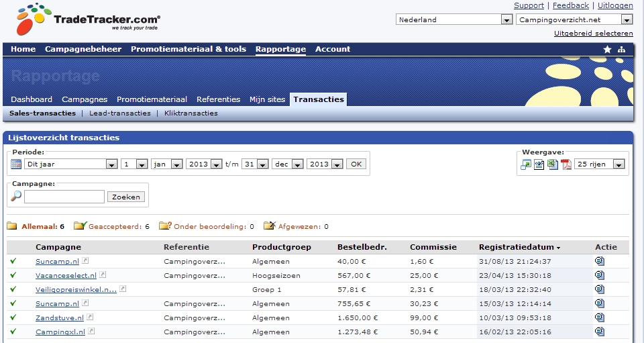Image resolution: width=644 pixels, height=343 pixels.
Task: Open external link icon beside Vacanceselect.nl
Action: (103, 275)
